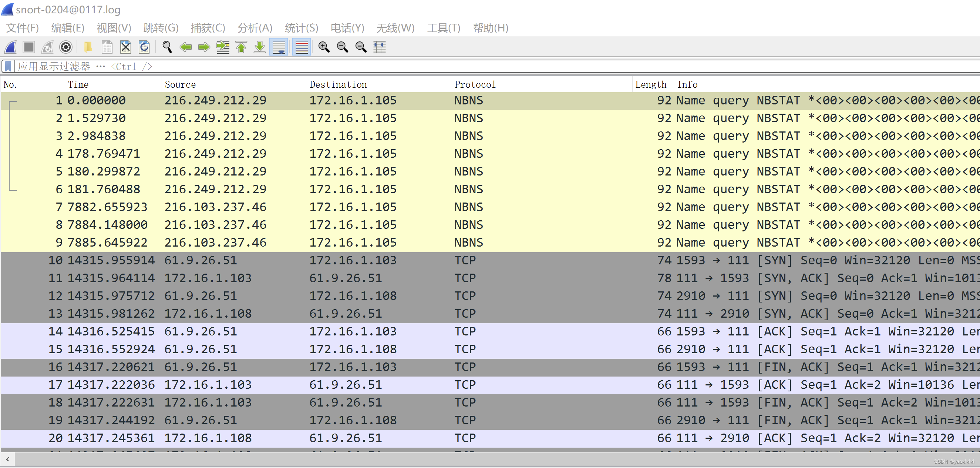Click horizontal scrollbar left arrow
The width and height of the screenshot is (980, 468).
coord(8,459)
